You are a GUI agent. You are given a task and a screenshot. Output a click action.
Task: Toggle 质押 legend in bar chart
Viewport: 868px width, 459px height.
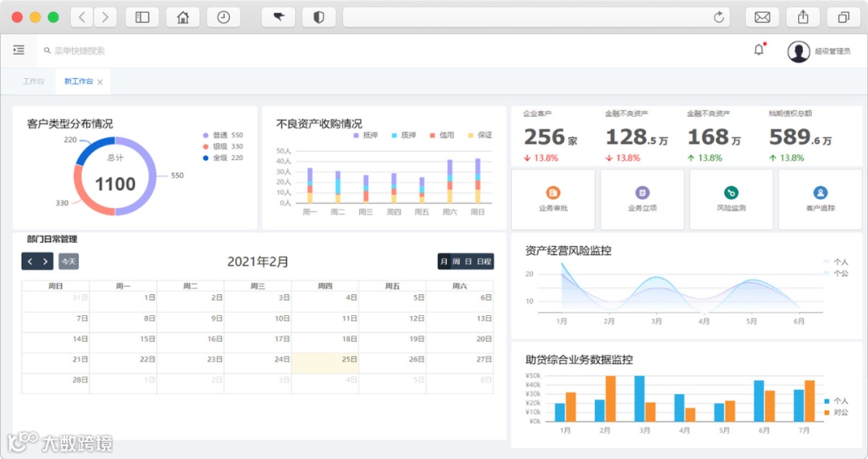pos(403,135)
